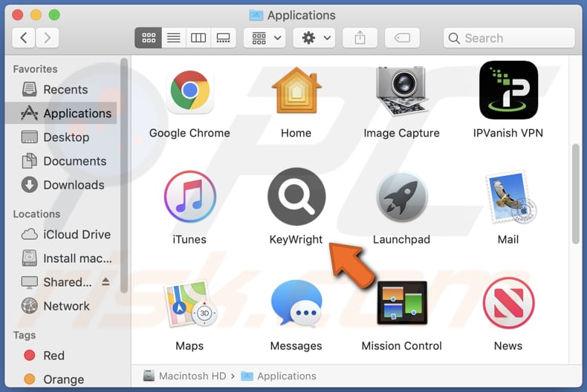
Task: Select the iTunes app icon
Action: [x=189, y=197]
